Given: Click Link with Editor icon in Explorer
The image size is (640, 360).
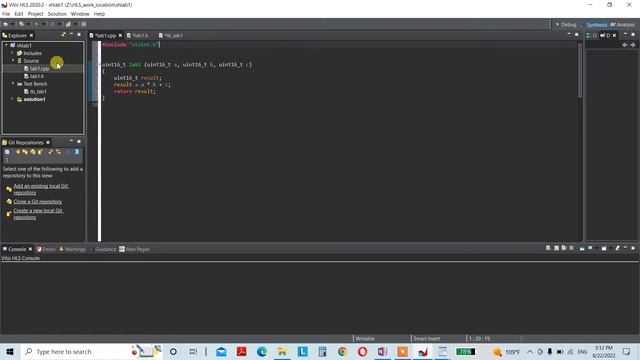Looking at the screenshot, I should [x=63, y=35].
